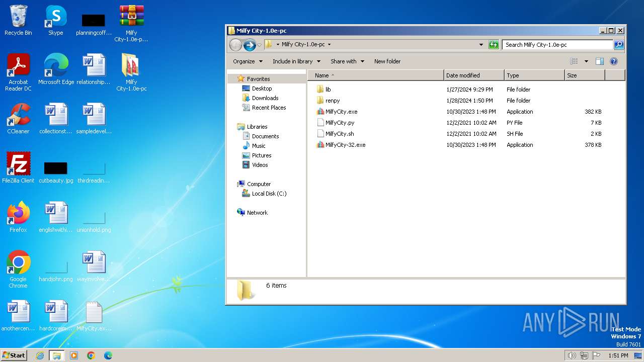This screenshot has width=644, height=362.
Task: Click the Search Milfy City-1.0e-pc field
Action: [557, 45]
